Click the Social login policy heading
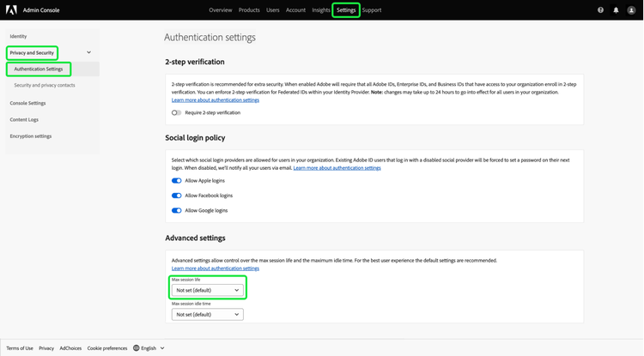The width and height of the screenshot is (644, 356). [195, 138]
